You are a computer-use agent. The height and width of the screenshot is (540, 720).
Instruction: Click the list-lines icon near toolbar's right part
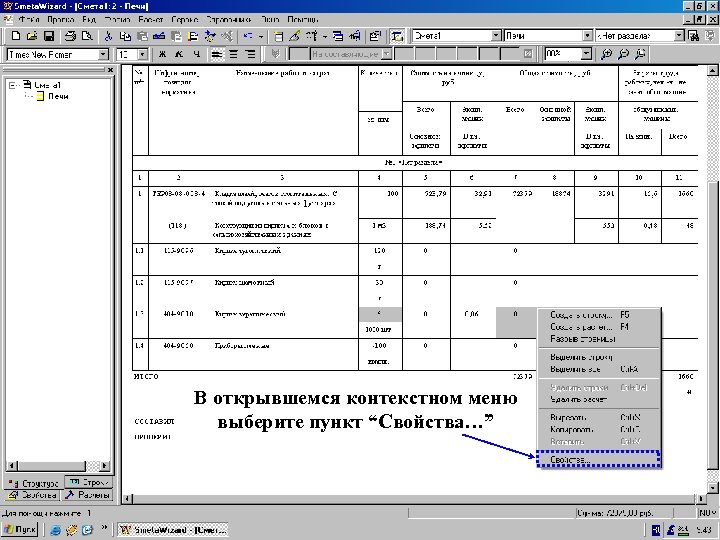click(x=338, y=36)
